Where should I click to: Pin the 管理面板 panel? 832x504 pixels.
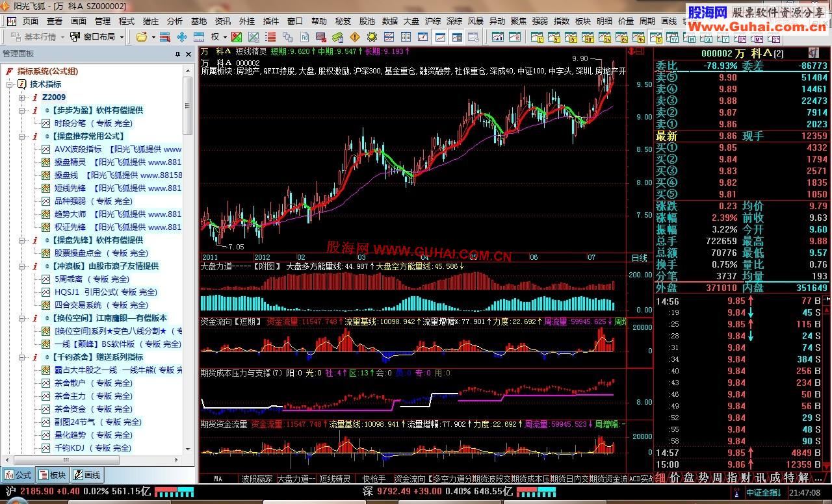tap(178, 54)
